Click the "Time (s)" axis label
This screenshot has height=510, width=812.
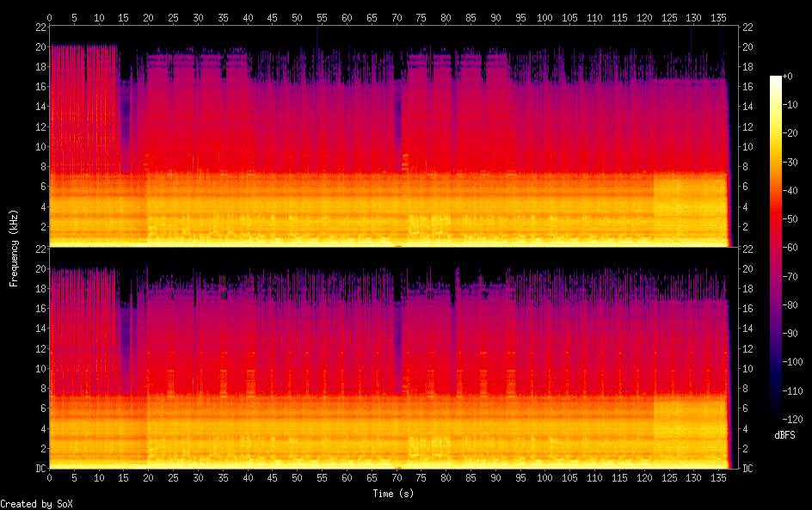tap(395, 494)
